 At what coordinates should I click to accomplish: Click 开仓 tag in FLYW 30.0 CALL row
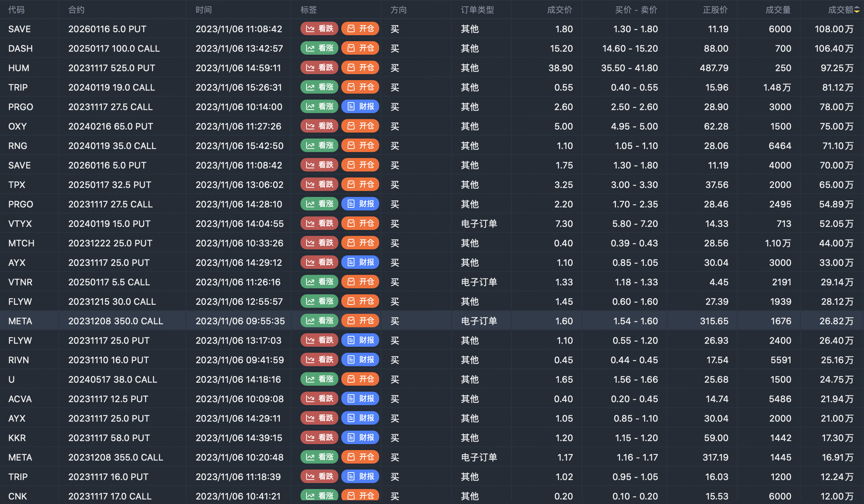point(360,301)
